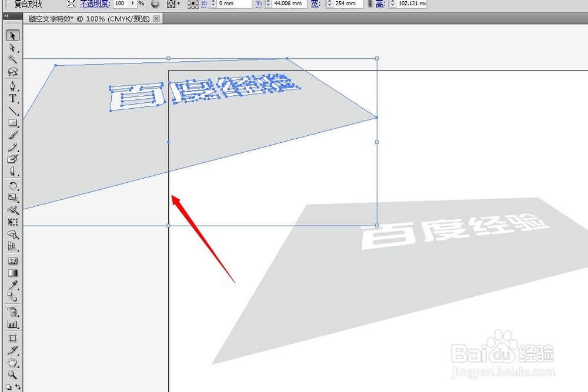This screenshot has height=392, width=588.
Task: Pick a reference point in transform grid
Action: pos(193,4)
